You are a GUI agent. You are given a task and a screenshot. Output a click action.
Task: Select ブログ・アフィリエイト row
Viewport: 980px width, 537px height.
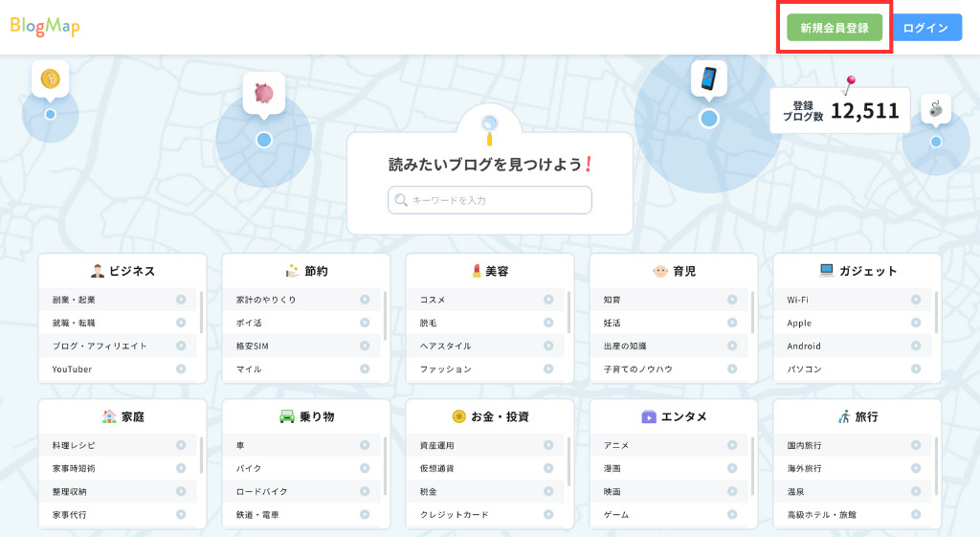pos(119,346)
